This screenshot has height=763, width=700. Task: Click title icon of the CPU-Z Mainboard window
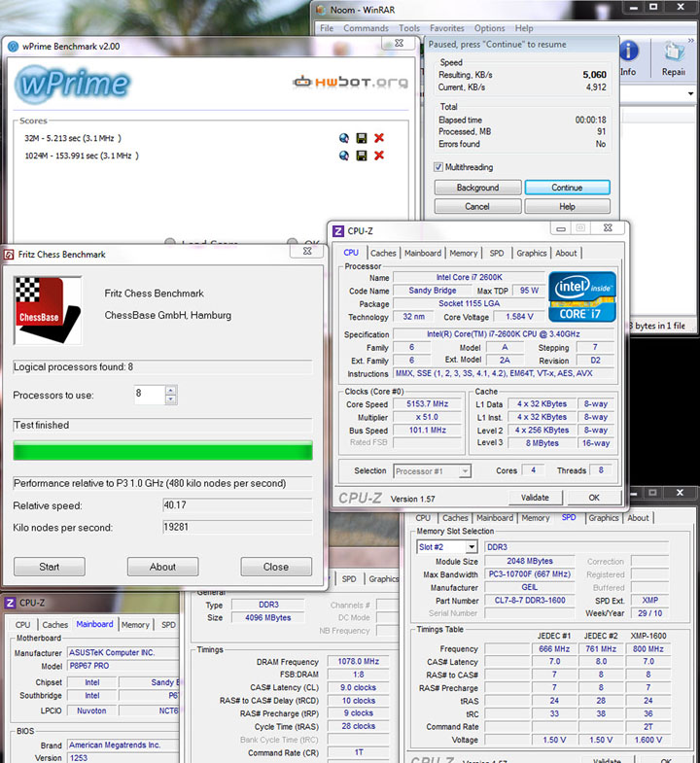10,603
